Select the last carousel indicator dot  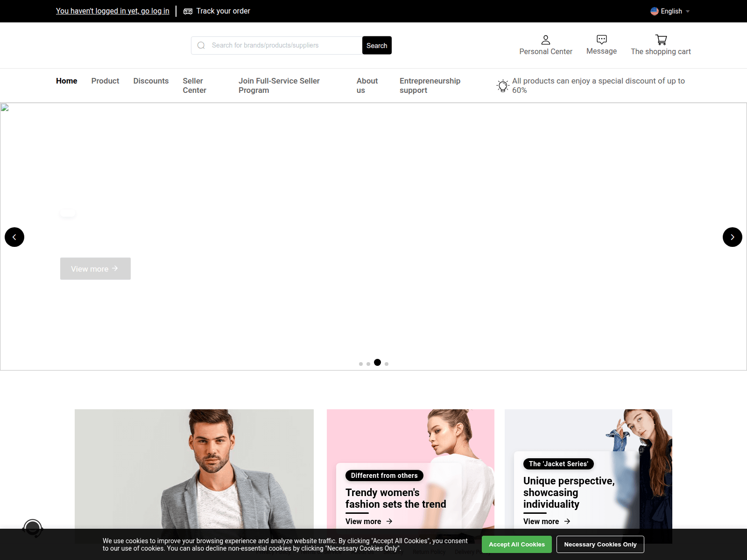click(x=387, y=364)
